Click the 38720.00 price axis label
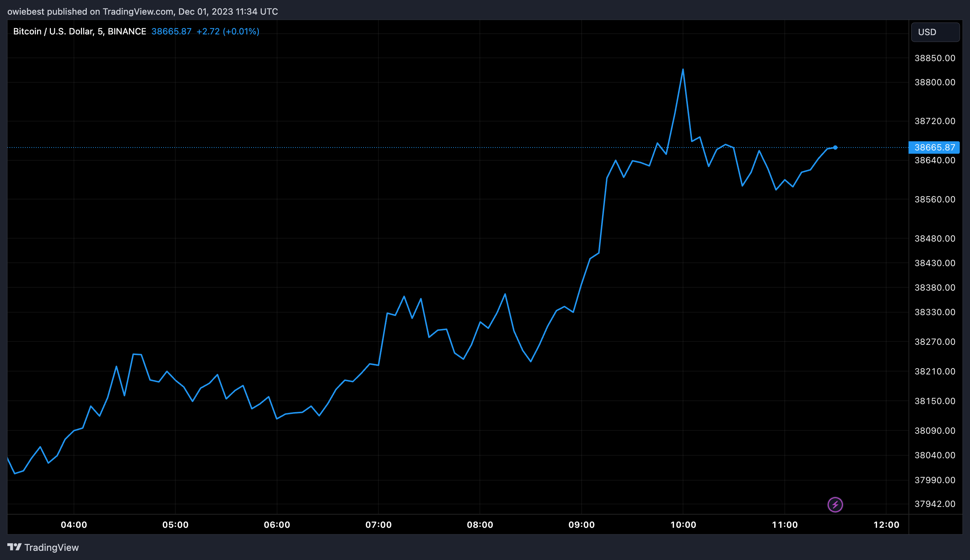970x560 pixels. [x=934, y=121]
